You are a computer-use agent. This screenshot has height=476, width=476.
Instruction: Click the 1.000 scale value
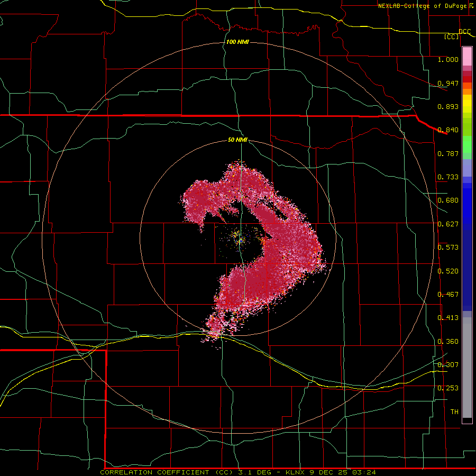(448, 59)
